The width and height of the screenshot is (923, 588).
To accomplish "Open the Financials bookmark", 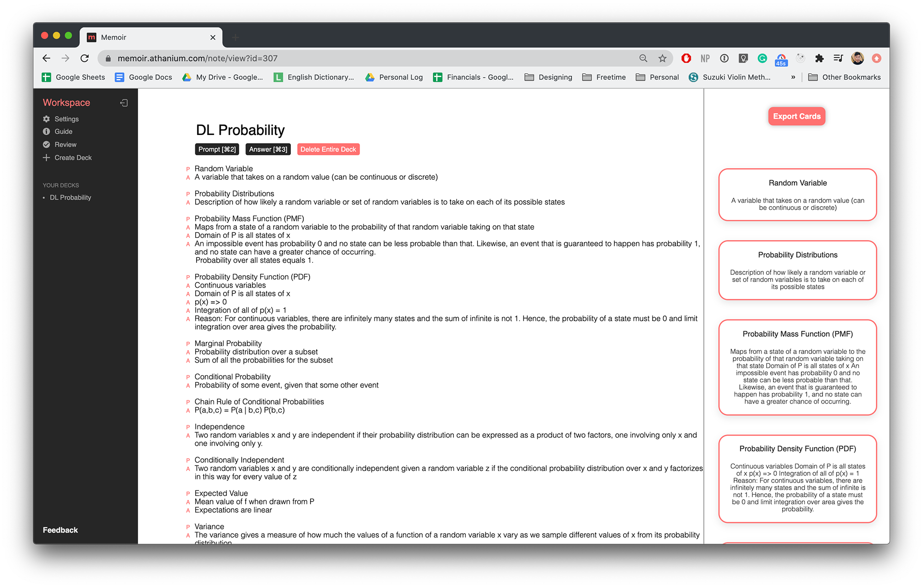I will pos(473,77).
